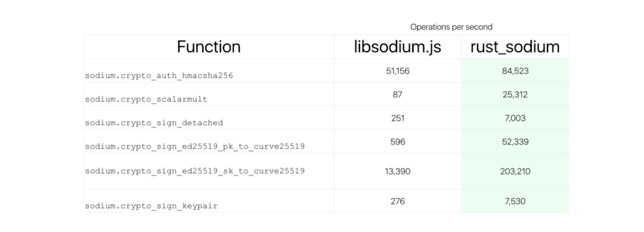Select the rust_sodium value 7,530
Image resolution: width=644 pixels, height=232 pixels.
[515, 201]
